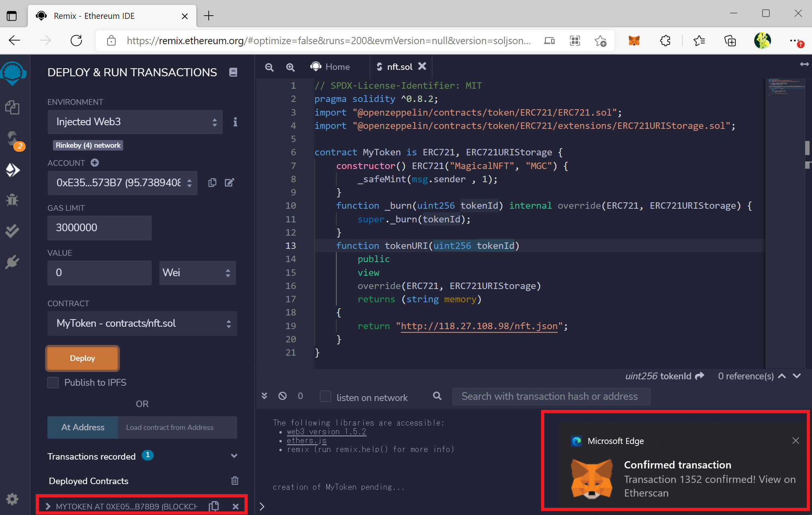Open the Wei unit dropdown
Screen dimensions: 812x515
(197, 273)
